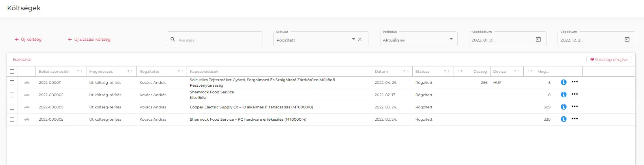Screen dimensions: 644x165
Task: Open three-dot menu for row 2022-000002
Action: tap(575, 94)
